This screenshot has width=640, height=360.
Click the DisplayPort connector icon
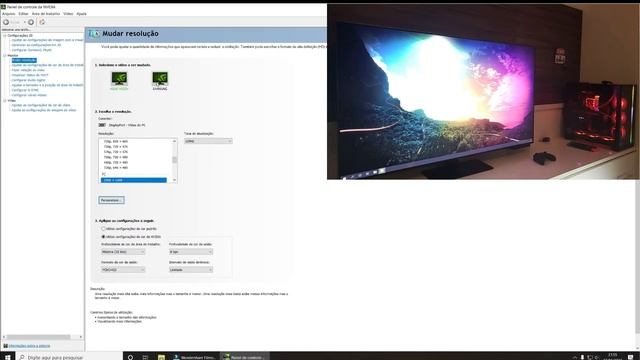[x=102, y=125]
